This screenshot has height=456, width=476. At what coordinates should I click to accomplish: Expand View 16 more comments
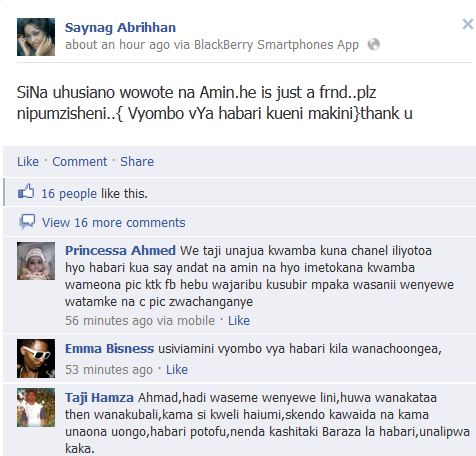(113, 222)
